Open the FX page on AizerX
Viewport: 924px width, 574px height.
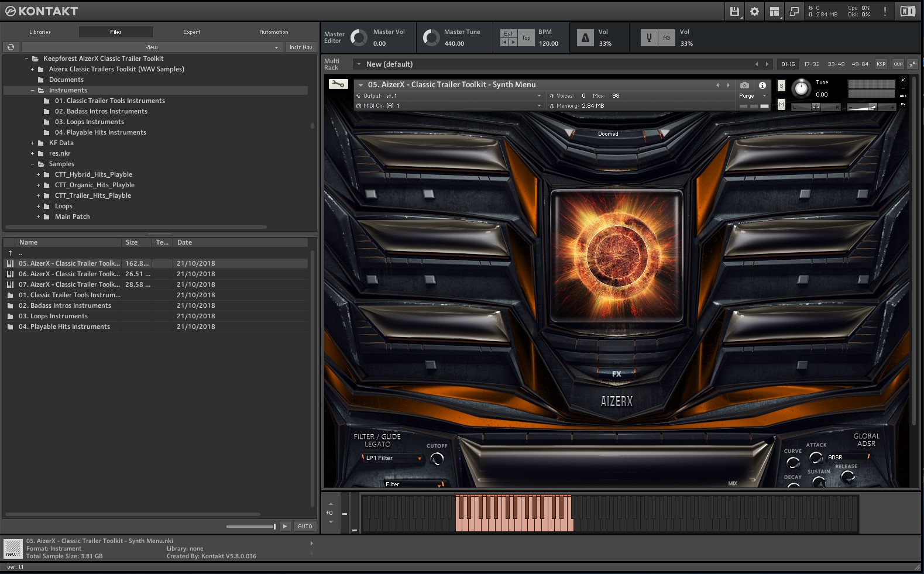tap(617, 373)
